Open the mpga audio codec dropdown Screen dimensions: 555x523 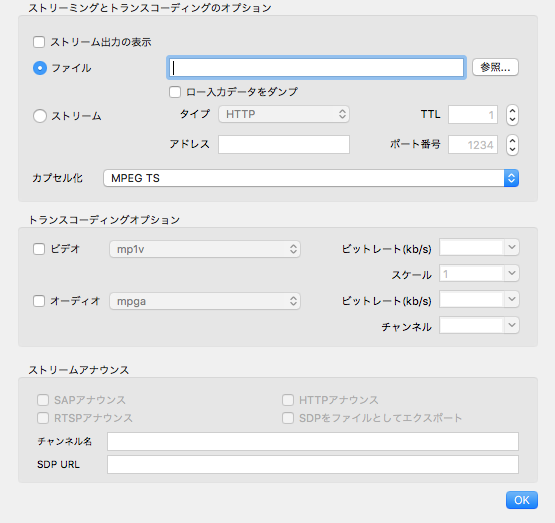(205, 301)
